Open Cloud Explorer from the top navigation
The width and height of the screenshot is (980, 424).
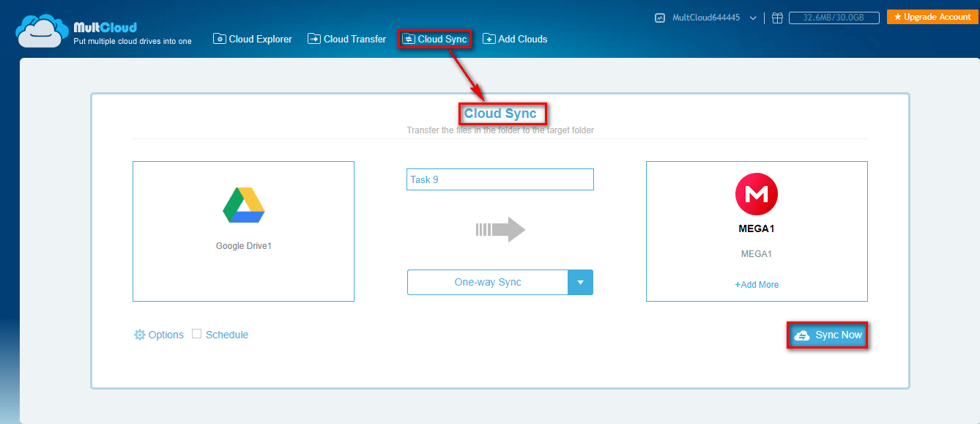coord(253,39)
